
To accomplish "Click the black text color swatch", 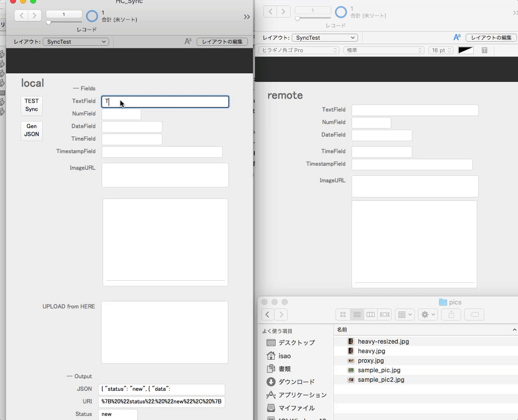I will coord(466,50).
